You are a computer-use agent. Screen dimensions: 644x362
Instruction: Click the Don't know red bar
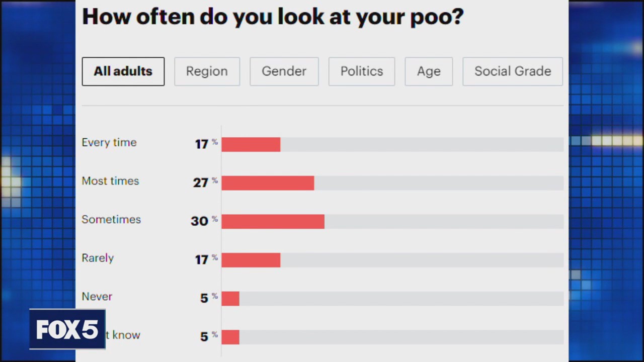230,337
